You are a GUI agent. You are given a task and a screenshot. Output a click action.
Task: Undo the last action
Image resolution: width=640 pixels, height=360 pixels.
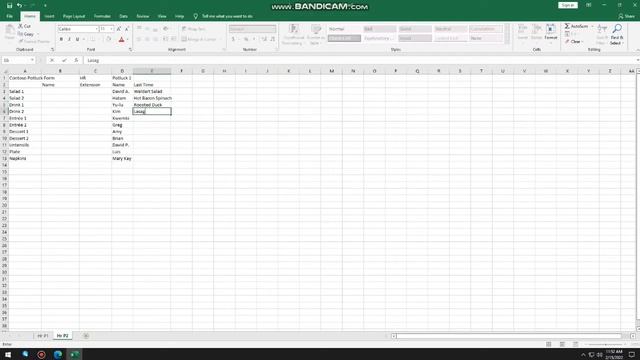point(19,5)
